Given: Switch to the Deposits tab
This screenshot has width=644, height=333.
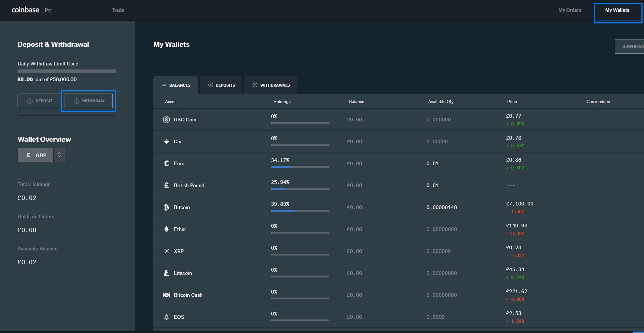Looking at the screenshot, I should [221, 85].
